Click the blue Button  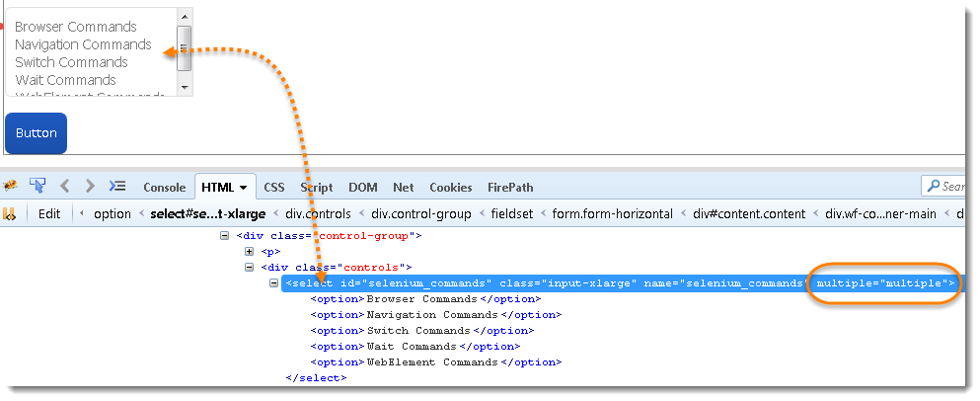36,133
